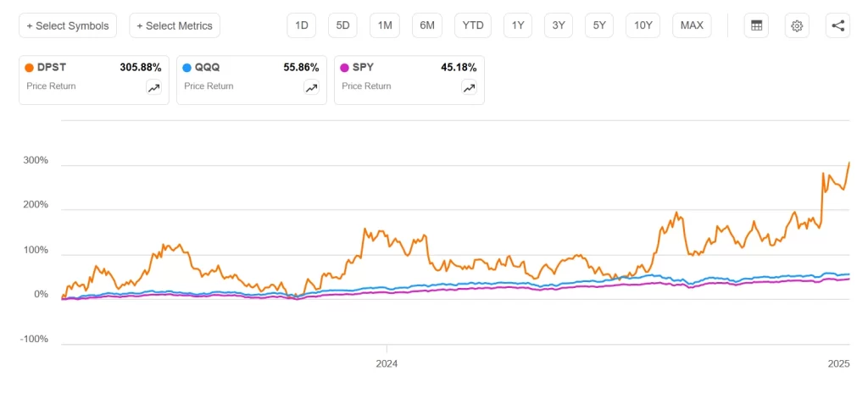Choose the YTD time range
This screenshot has height=393, width=868.
click(472, 25)
